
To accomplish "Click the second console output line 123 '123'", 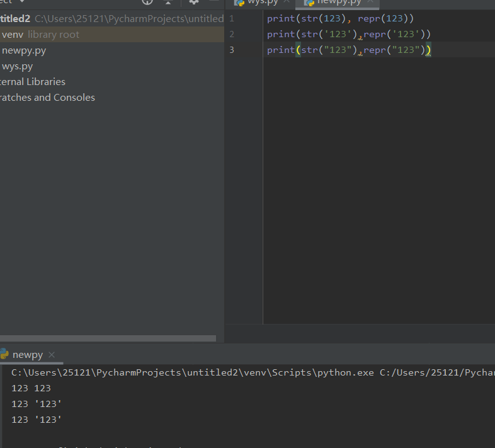I will tap(37, 404).
